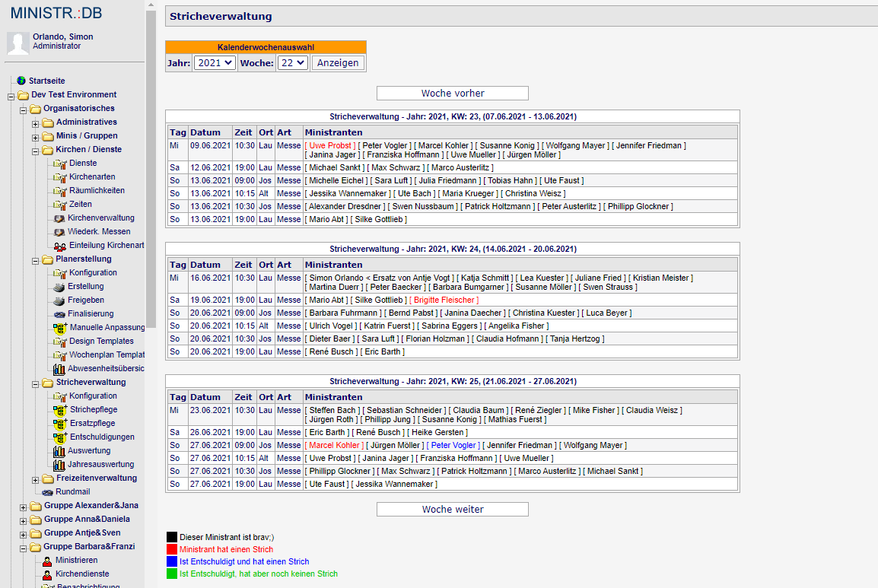Click the Entschuldigungen icon
The image size is (878, 588).
coord(60,437)
